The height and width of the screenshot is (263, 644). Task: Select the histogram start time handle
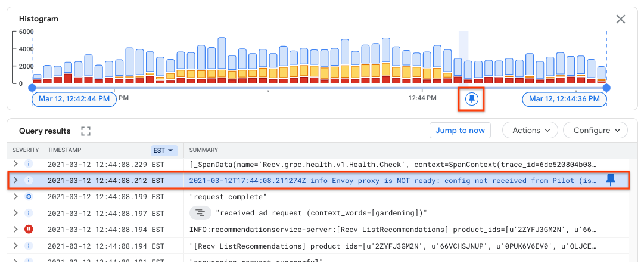32,88
